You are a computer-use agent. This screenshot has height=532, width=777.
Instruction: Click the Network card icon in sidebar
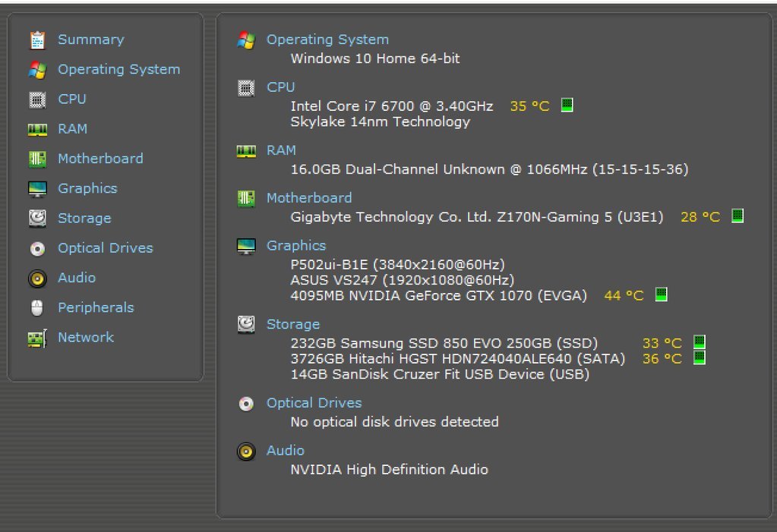(x=37, y=338)
